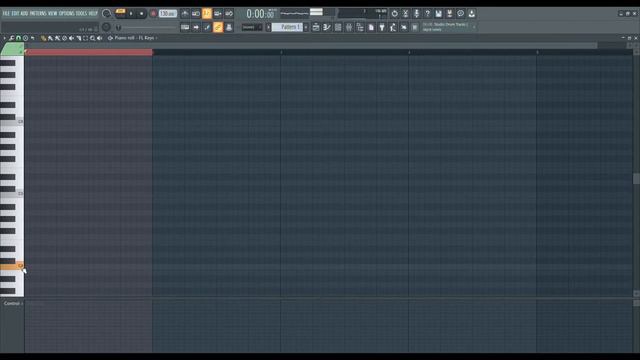The width and height of the screenshot is (640, 360).
Task: Toggle the metronome
Action: [x=185, y=13]
